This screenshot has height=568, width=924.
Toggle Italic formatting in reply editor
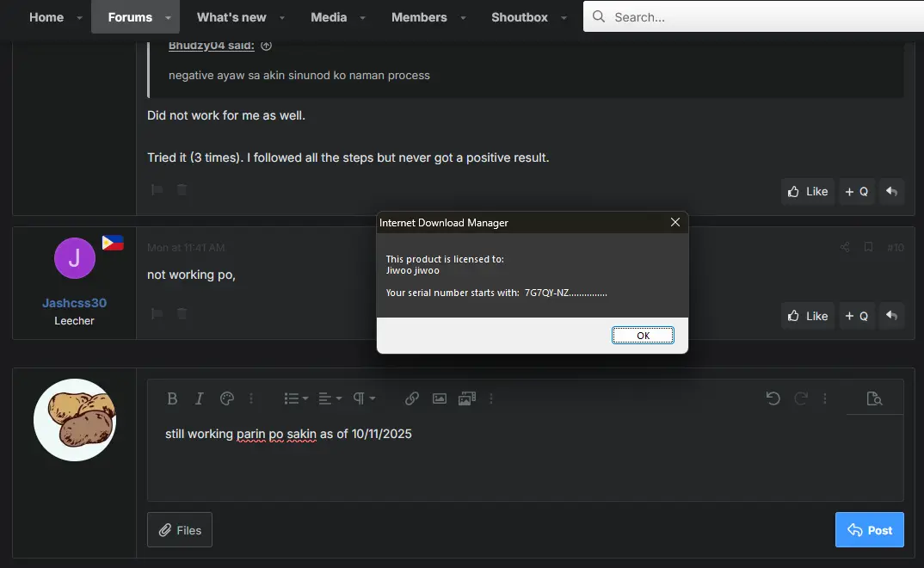click(200, 399)
